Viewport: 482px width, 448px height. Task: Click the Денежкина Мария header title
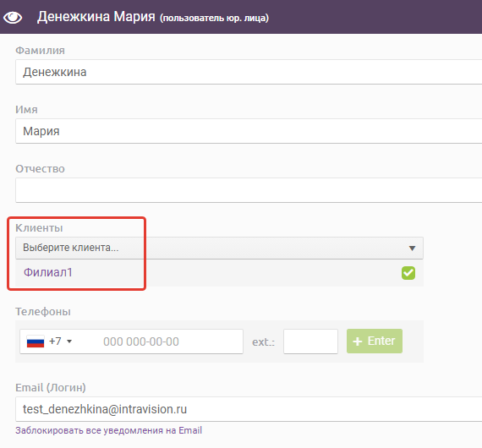[x=96, y=17]
